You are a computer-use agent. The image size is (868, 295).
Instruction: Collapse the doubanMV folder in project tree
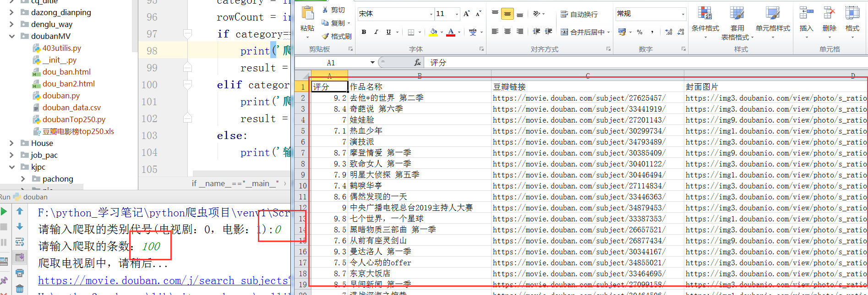12,36
